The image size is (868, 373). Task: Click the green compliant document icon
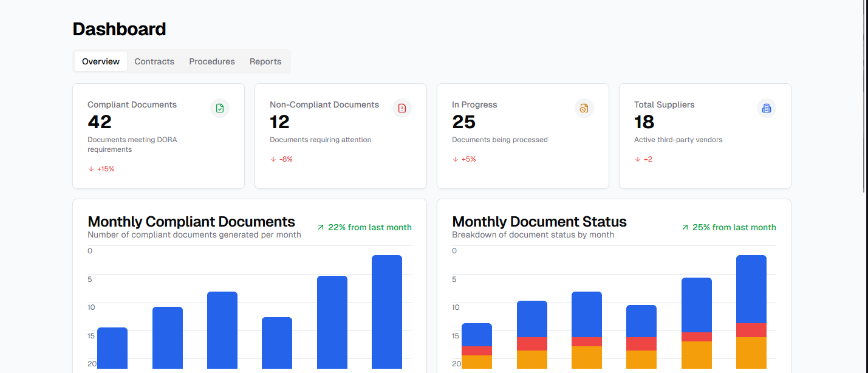[219, 108]
